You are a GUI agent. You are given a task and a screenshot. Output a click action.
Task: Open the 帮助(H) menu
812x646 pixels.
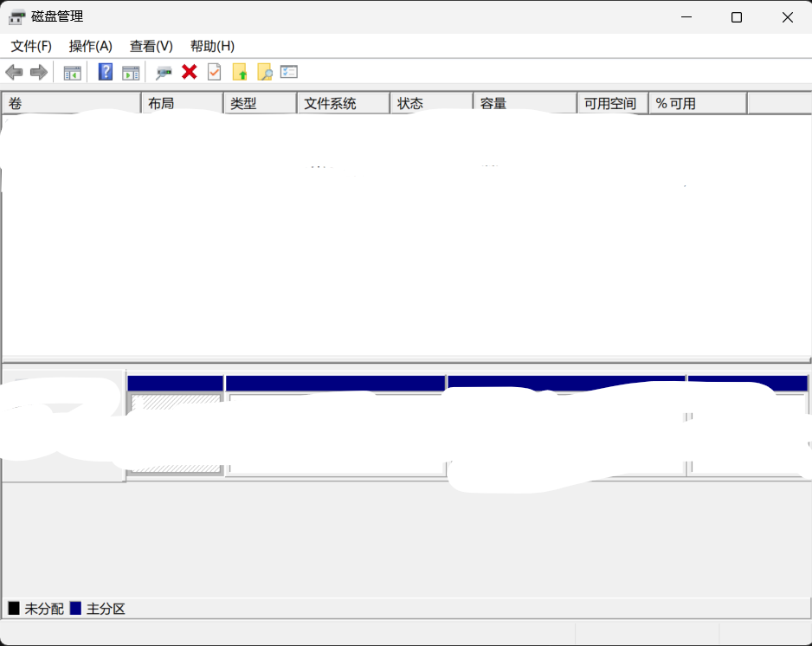[210, 46]
